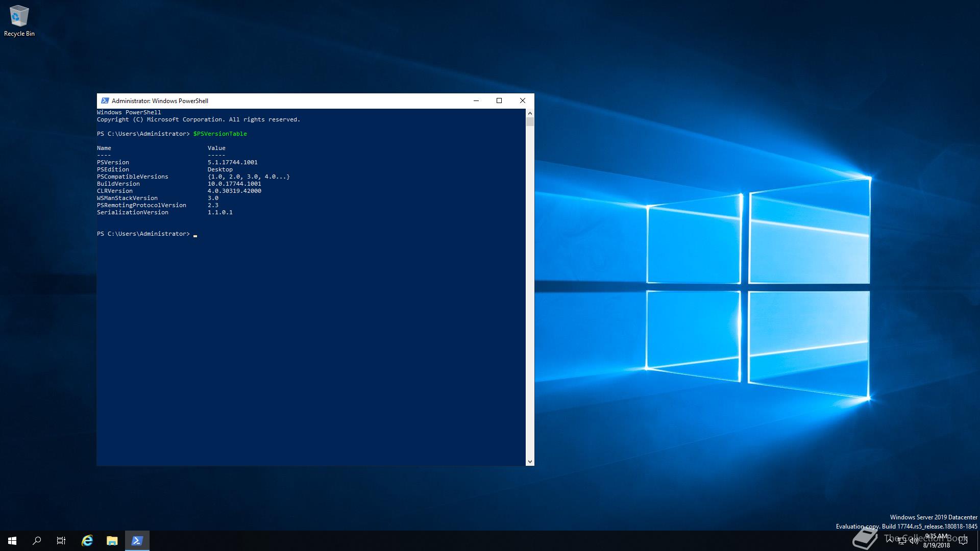Click the value 5.1.17744.1001
This screenshot has width=980, height=551.
(x=232, y=162)
